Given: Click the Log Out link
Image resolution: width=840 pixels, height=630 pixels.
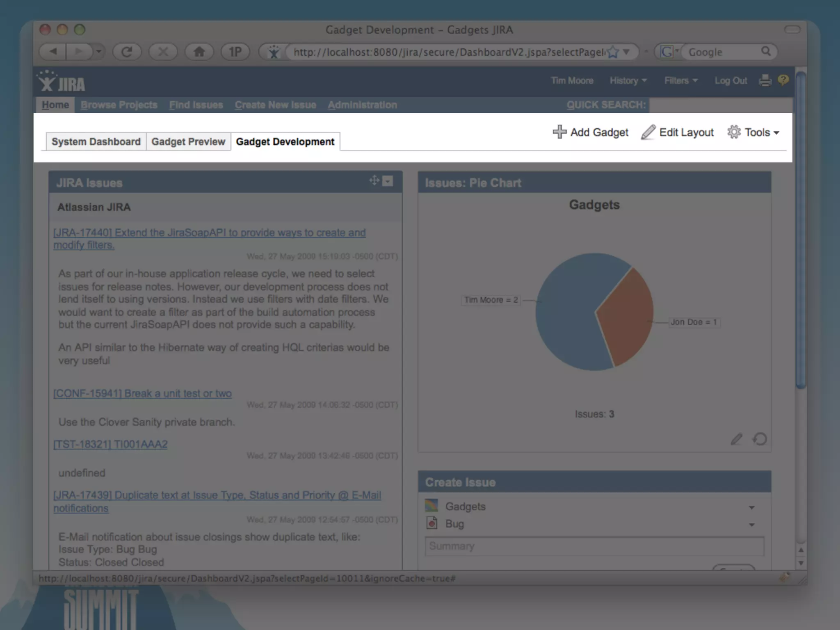Looking at the screenshot, I should pos(730,81).
